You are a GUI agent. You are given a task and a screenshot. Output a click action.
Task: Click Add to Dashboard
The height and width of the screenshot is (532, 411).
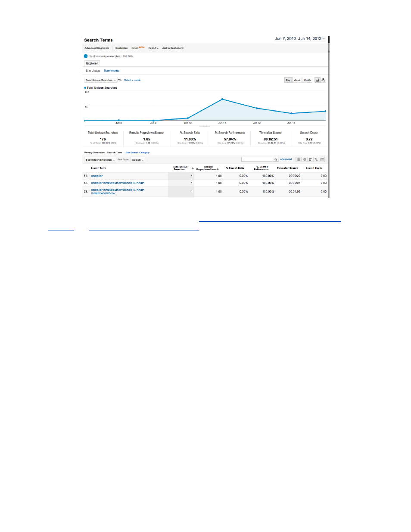click(173, 48)
